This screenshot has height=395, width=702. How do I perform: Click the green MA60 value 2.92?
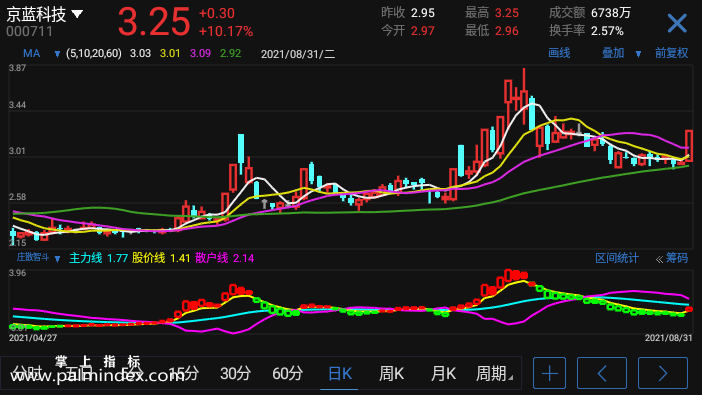pos(231,54)
